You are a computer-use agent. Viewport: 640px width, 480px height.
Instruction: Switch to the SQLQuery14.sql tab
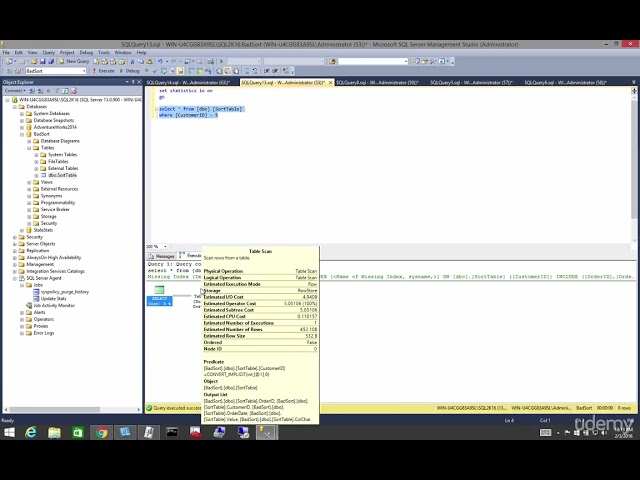(191, 82)
